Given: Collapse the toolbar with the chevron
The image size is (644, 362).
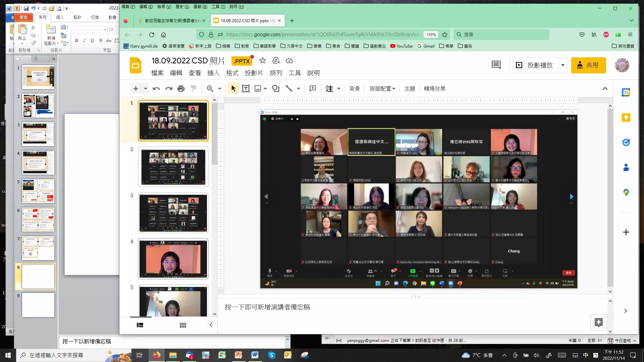Looking at the screenshot, I should pos(605,88).
